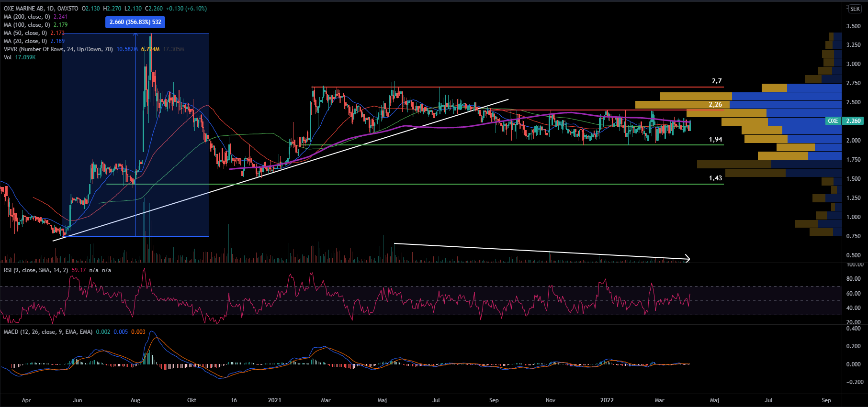
Task: Select the MA (20, close, 0) legend
Action: (x=25, y=41)
